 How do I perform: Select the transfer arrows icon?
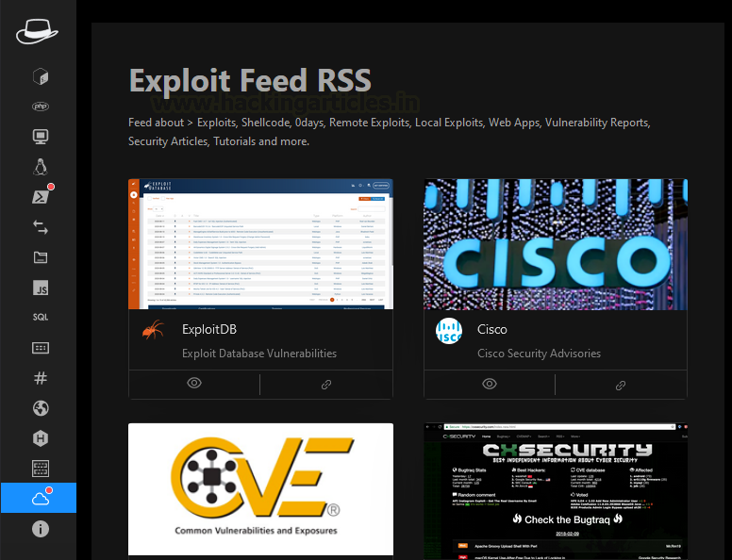point(41,227)
